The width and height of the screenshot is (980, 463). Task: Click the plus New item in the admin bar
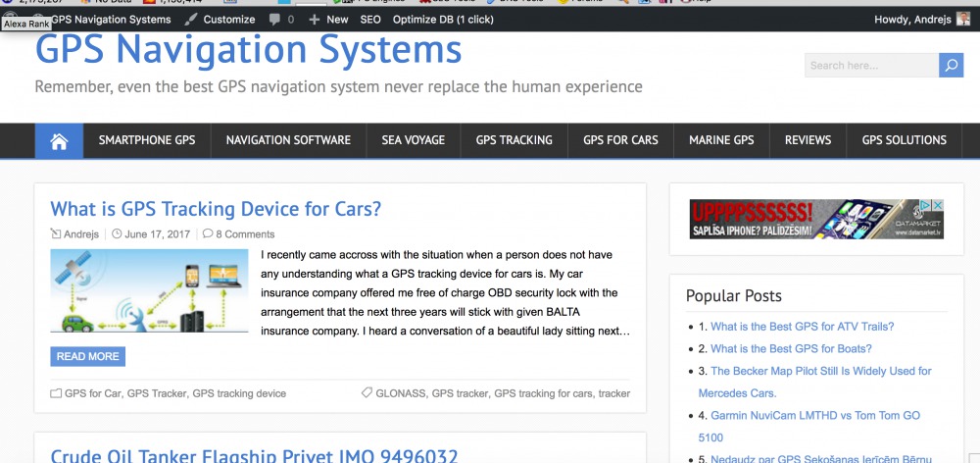[x=328, y=20]
